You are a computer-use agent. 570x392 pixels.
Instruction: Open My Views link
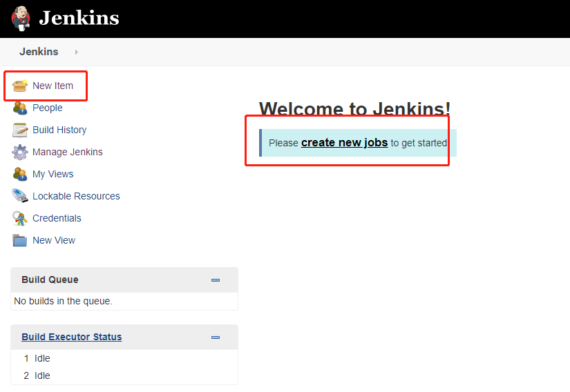click(53, 174)
